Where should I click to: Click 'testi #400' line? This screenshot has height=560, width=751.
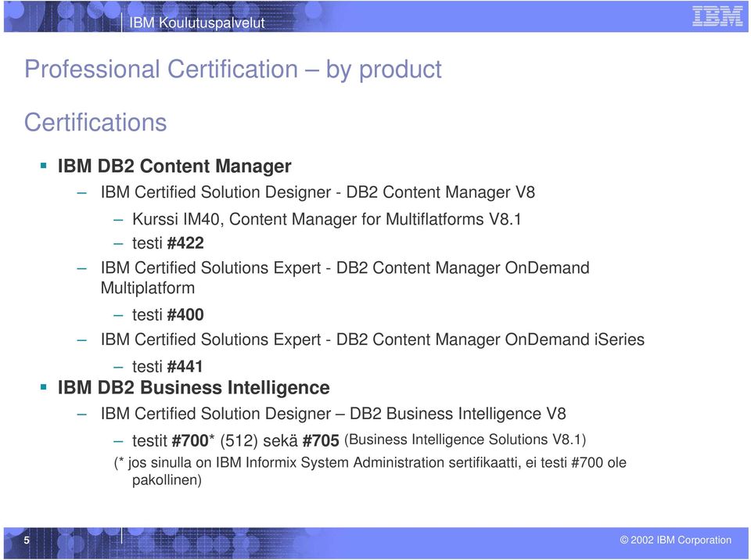(x=168, y=314)
